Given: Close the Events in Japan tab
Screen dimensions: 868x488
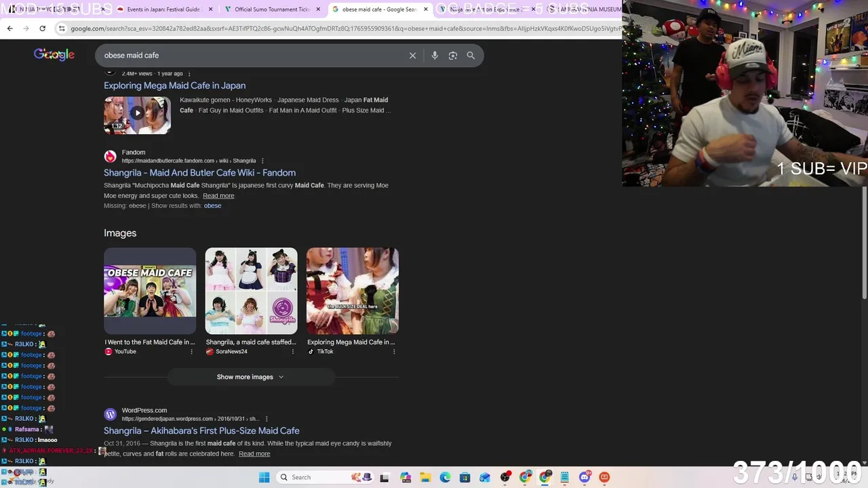Looking at the screenshot, I should (211, 9).
